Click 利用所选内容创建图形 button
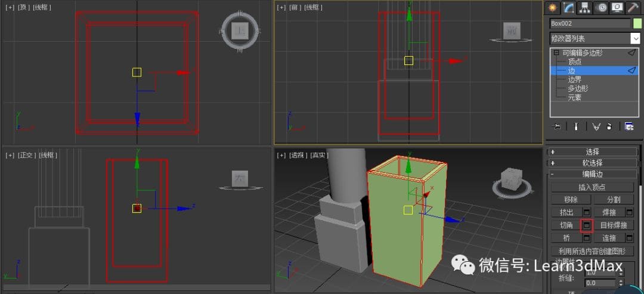Viewport: 644px width, 294px height. (x=592, y=251)
